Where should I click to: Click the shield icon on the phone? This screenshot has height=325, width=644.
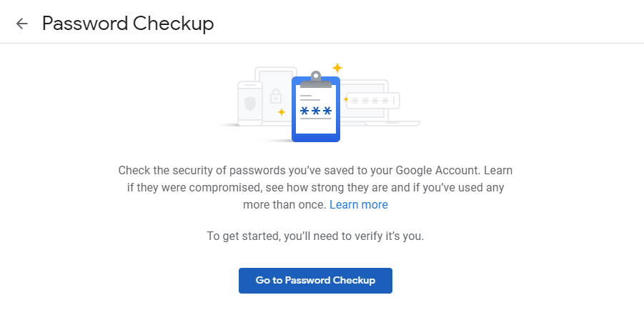pyautogui.click(x=249, y=104)
